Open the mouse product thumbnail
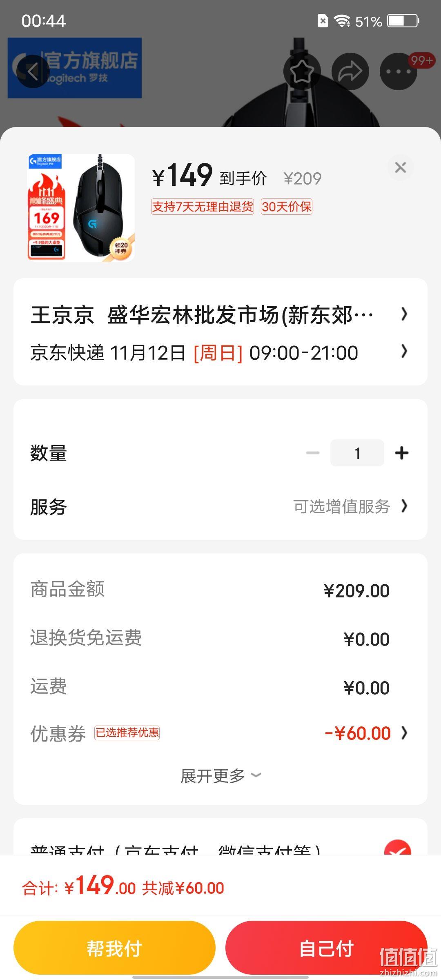This screenshot has height=980, width=441. point(81,207)
